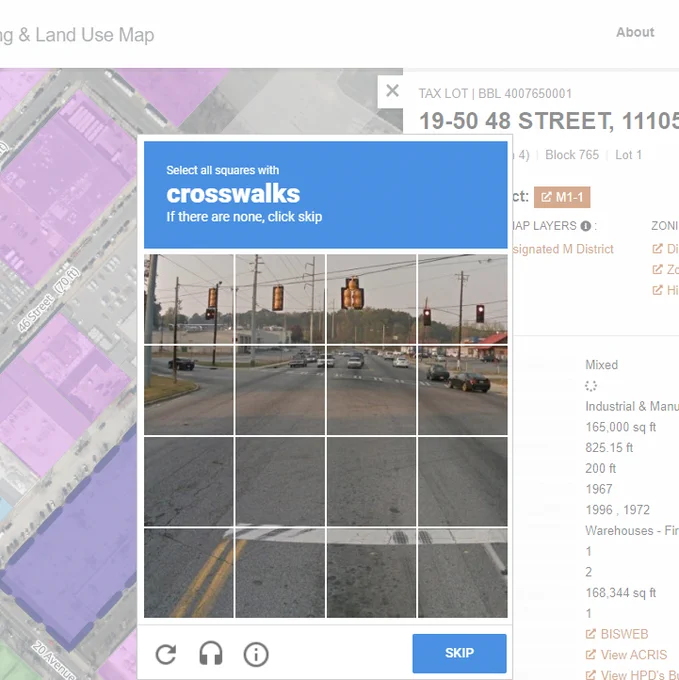Click the 'Block 765' text

(572, 155)
